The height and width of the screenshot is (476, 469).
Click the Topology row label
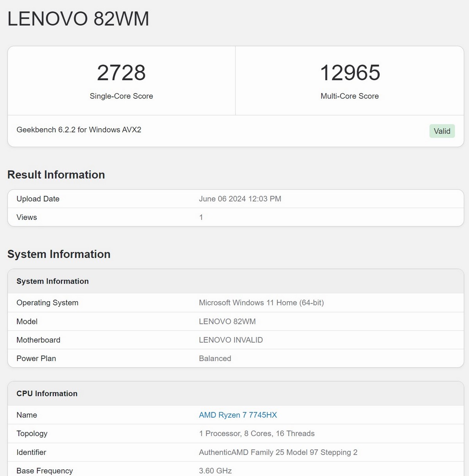point(32,434)
